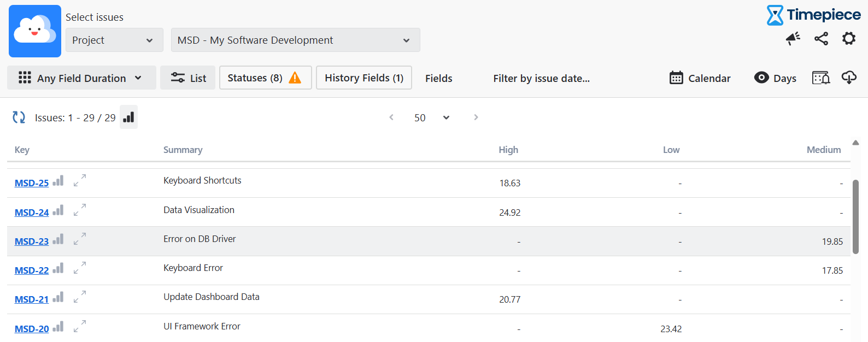This screenshot has width=868, height=342.
Task: Click Keyboard Error summary text
Action: point(193,268)
